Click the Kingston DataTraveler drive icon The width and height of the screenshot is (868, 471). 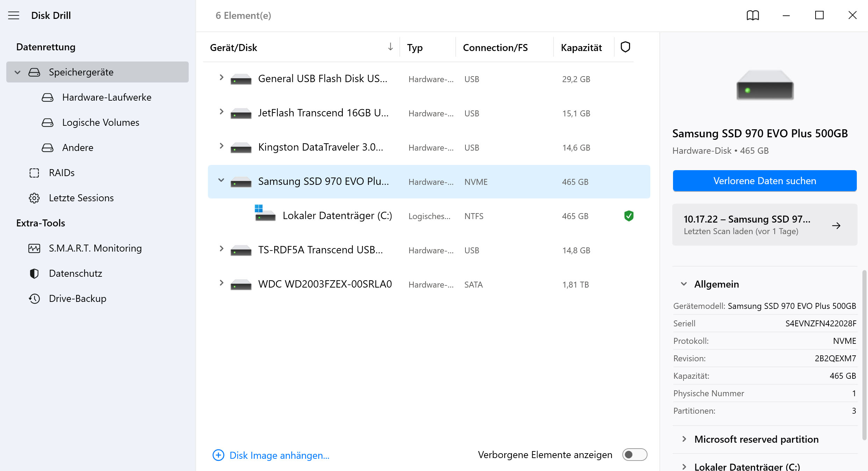241,148
